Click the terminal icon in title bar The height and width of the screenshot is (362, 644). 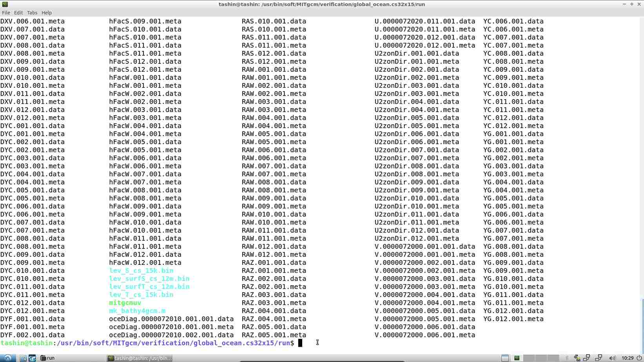pyautogui.click(x=5, y=4)
